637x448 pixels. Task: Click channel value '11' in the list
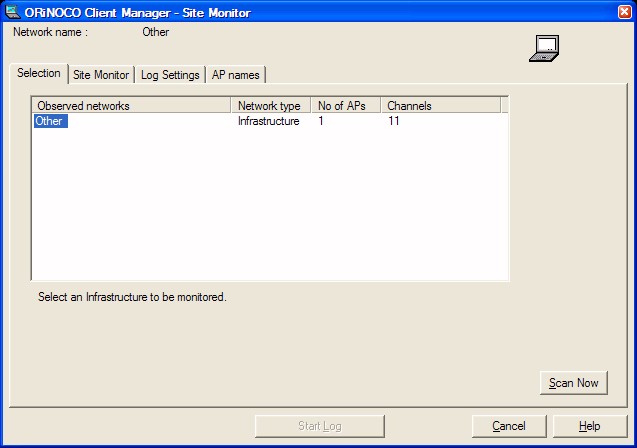[x=394, y=121]
